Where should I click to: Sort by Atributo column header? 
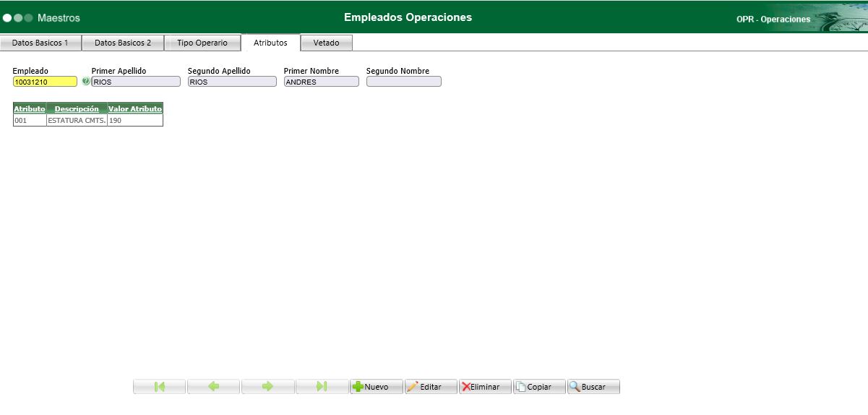click(30, 108)
